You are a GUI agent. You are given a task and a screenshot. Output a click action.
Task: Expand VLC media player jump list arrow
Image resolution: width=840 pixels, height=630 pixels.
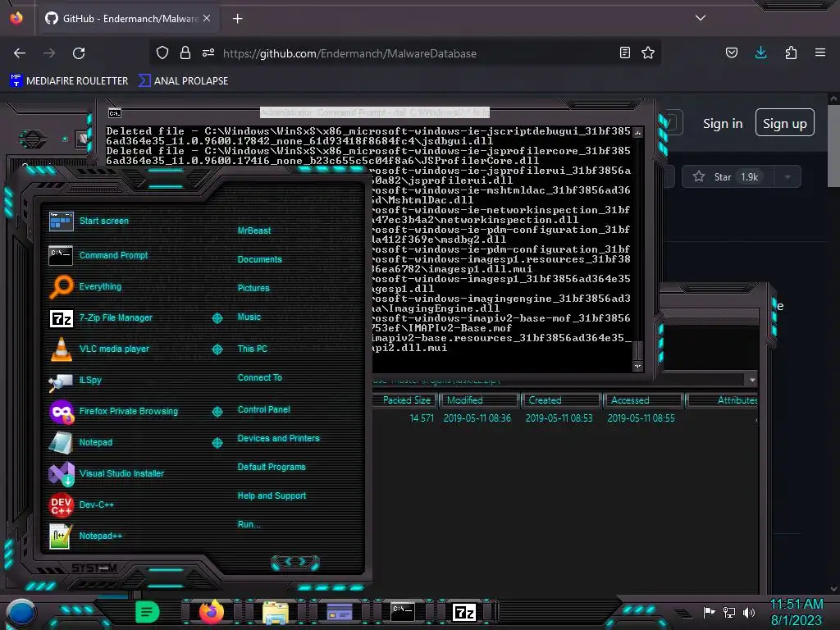[217, 349]
